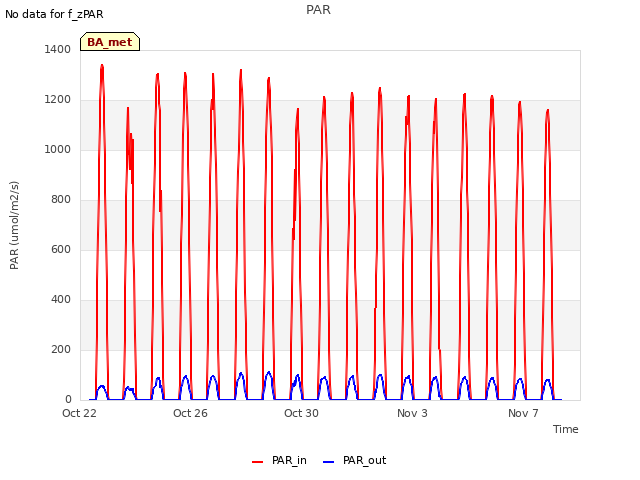
Task: Click the 0 y-axis tick label
Action: (x=68, y=400)
